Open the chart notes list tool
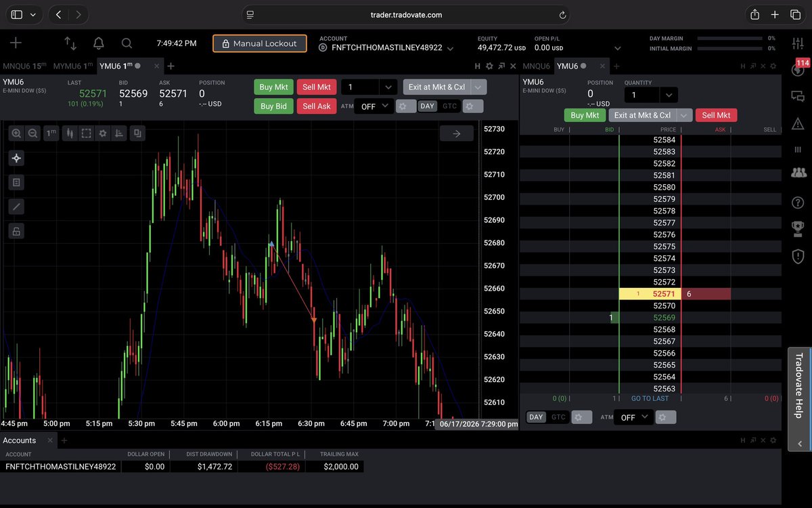Screen dimensions: 812x508 click(16, 182)
